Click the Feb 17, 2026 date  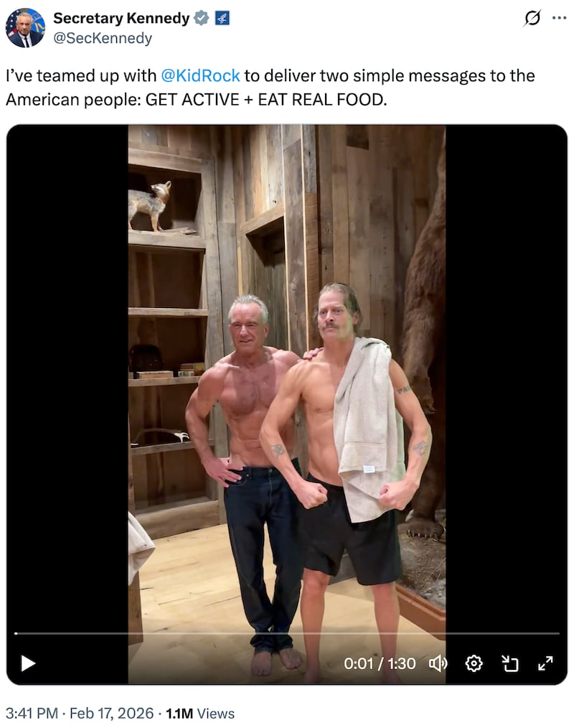click(x=111, y=713)
